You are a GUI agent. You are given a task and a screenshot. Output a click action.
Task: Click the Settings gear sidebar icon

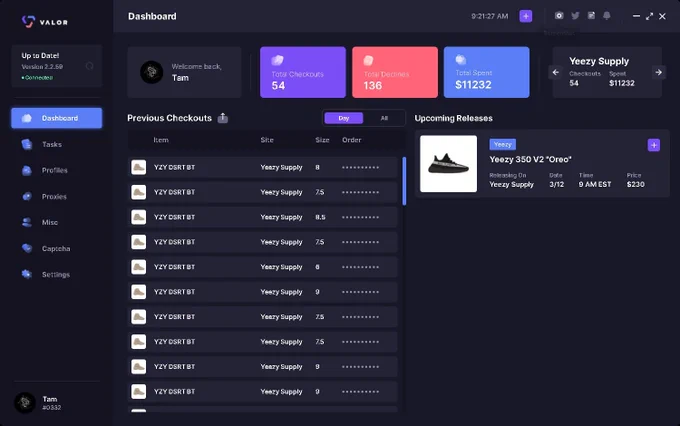(x=27, y=274)
